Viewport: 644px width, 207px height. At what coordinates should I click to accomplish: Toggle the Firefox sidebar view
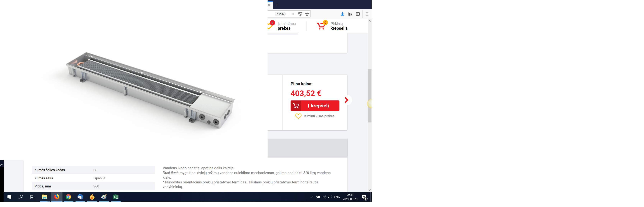click(358, 14)
